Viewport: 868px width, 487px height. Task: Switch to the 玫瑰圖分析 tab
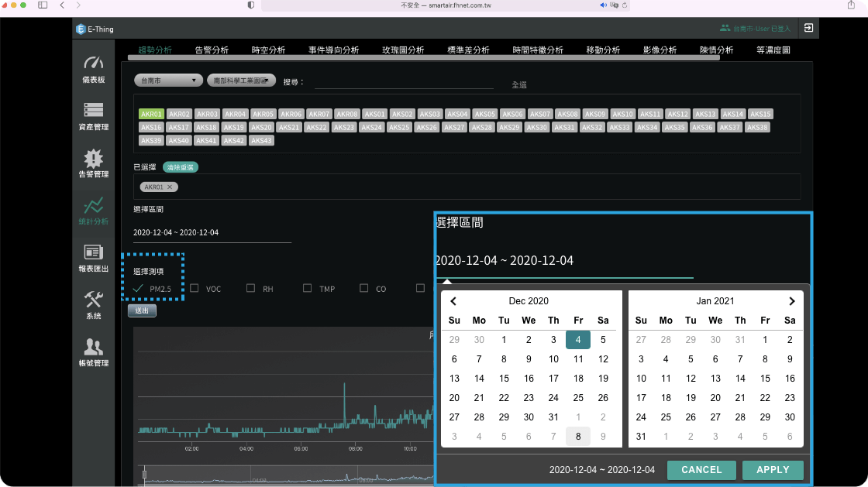coord(403,50)
